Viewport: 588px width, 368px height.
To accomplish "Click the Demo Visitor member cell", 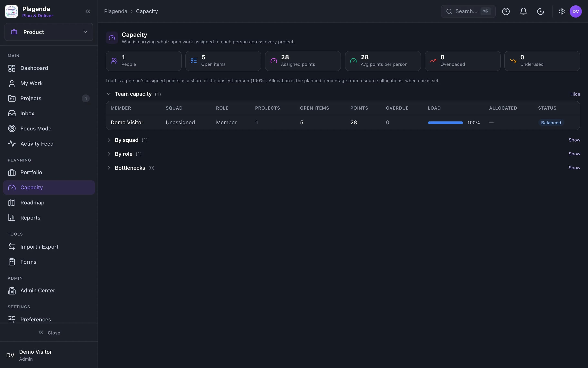I will click(x=127, y=122).
